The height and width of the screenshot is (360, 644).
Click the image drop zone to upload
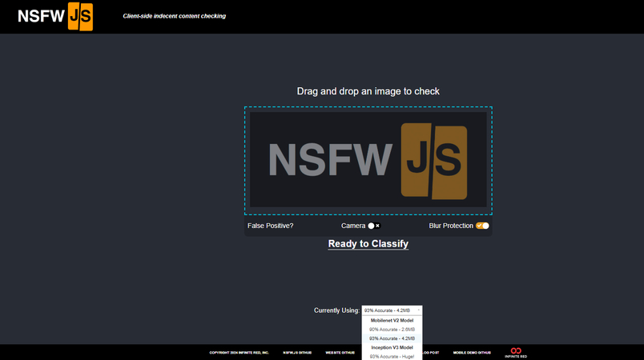click(368, 160)
